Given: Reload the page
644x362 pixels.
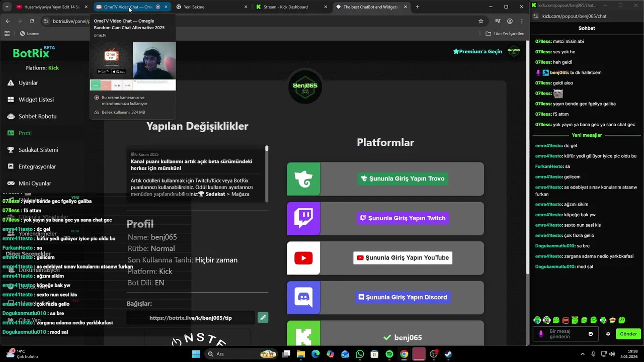Looking at the screenshot, I should pyautogui.click(x=32, y=21).
